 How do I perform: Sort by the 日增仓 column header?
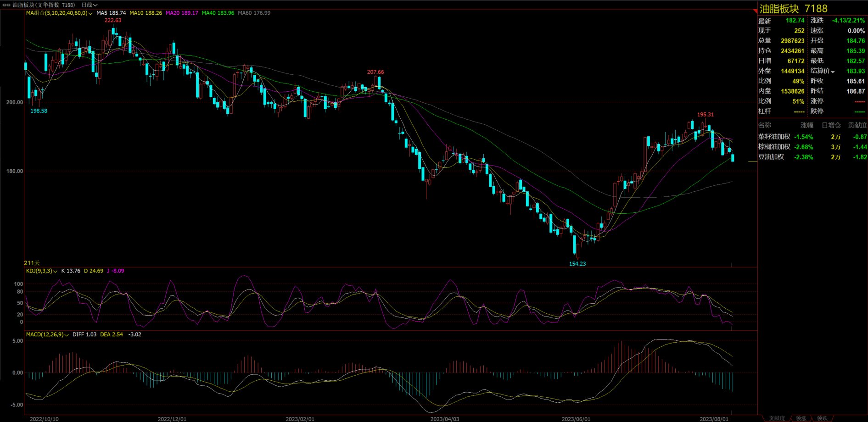[x=831, y=125]
